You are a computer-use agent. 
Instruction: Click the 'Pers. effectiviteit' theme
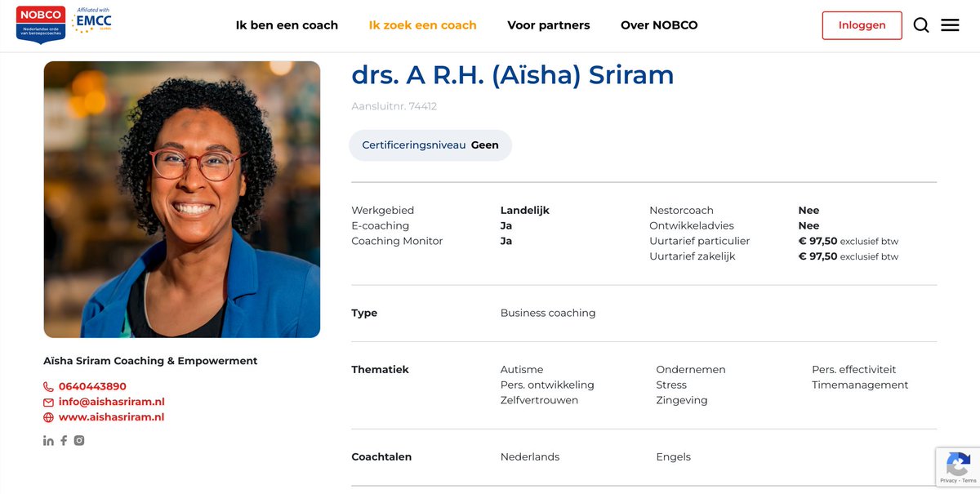854,370
